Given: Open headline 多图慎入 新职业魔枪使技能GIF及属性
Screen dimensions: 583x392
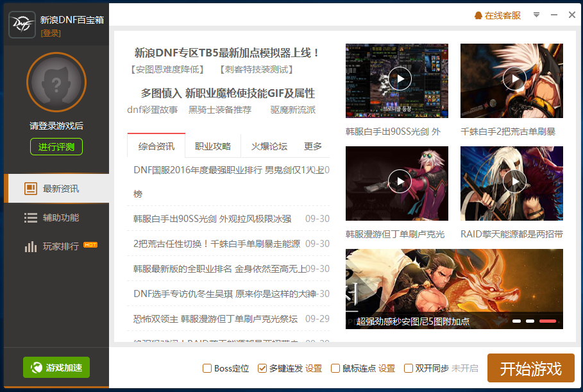Looking at the screenshot, I should 228,93.
